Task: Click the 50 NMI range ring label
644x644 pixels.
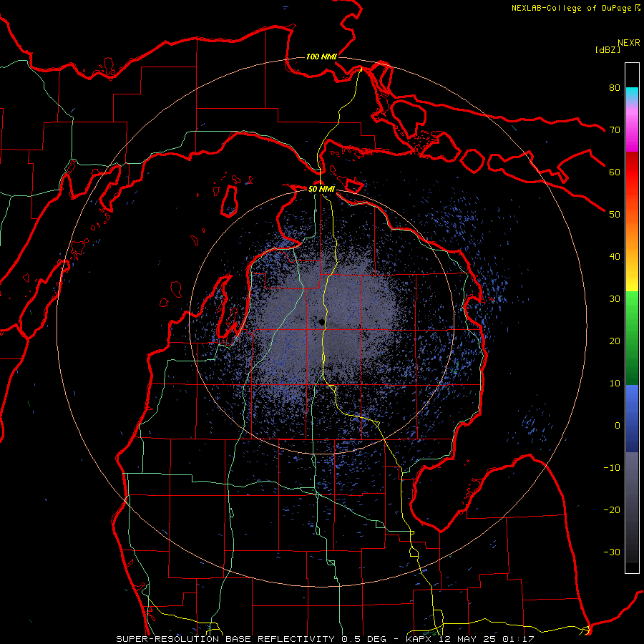Action: click(321, 190)
